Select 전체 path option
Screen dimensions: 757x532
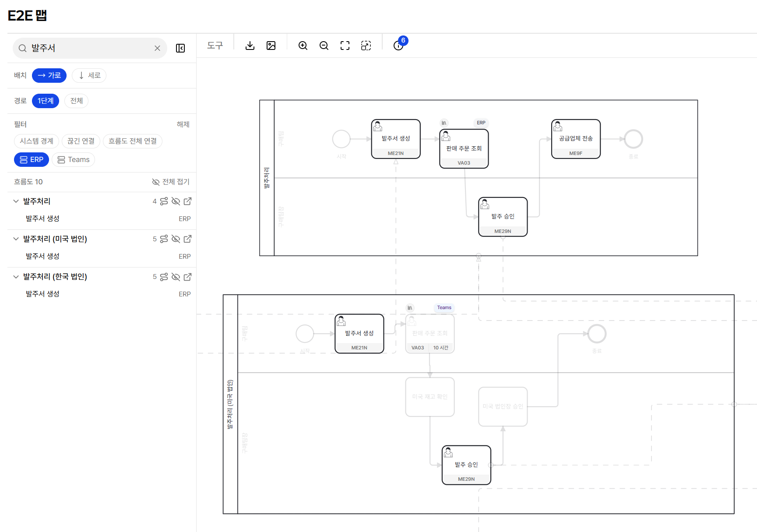[77, 101]
